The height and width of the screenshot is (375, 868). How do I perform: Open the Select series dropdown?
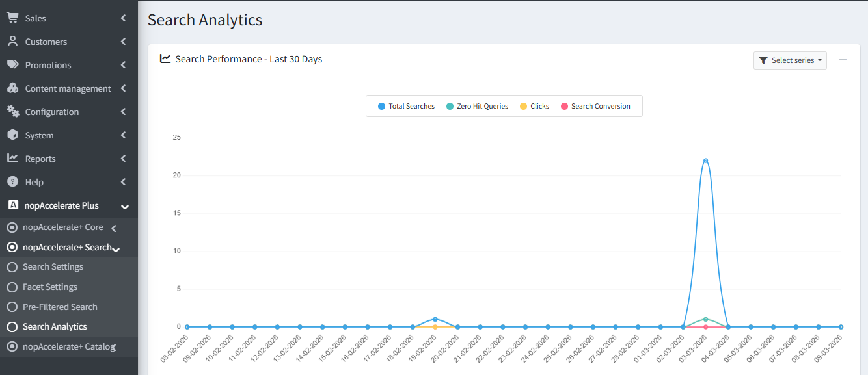pyautogui.click(x=790, y=60)
